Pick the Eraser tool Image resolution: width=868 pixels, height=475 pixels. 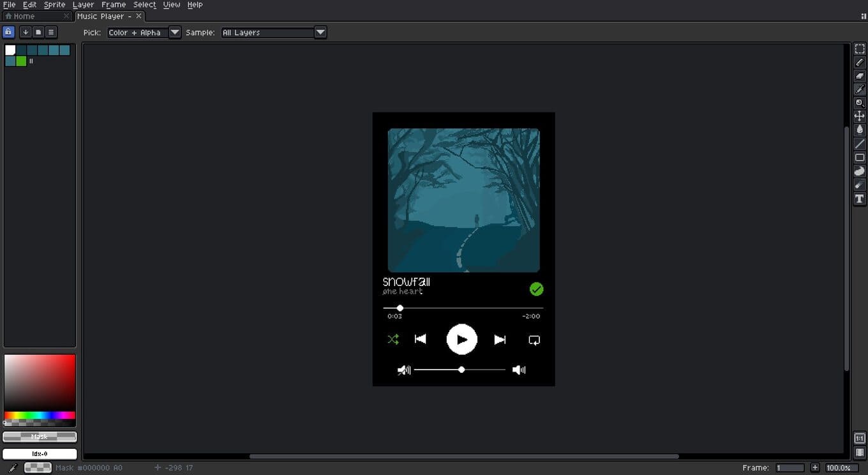(x=860, y=76)
